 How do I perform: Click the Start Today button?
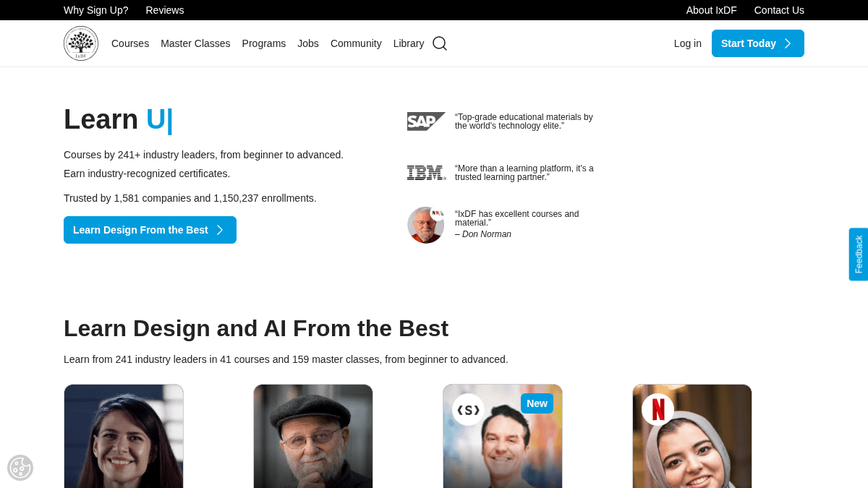(x=758, y=43)
